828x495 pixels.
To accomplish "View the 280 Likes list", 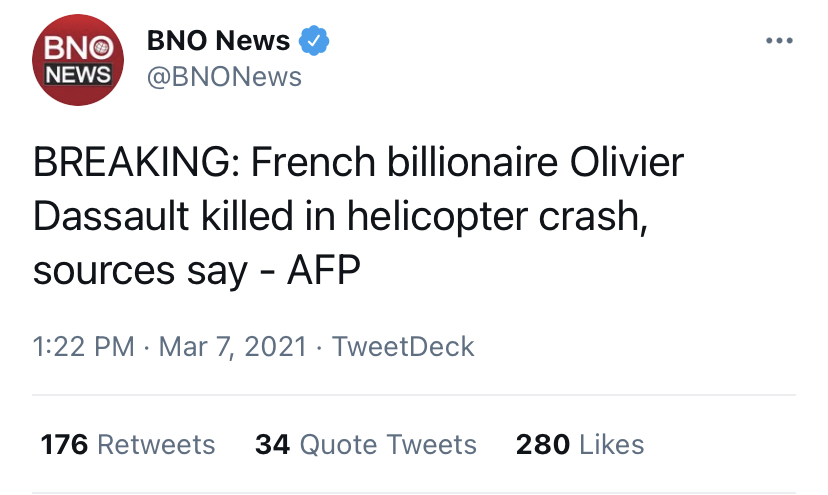I will (580, 444).
